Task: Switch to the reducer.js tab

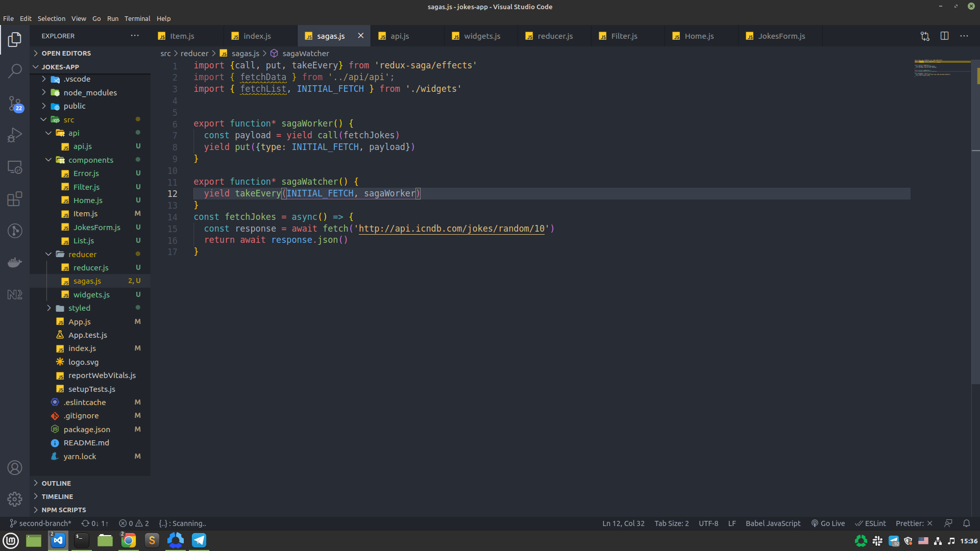Action: [555, 36]
